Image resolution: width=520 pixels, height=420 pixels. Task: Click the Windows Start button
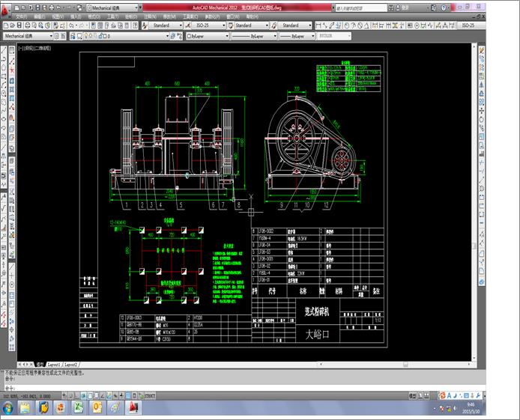7,408
